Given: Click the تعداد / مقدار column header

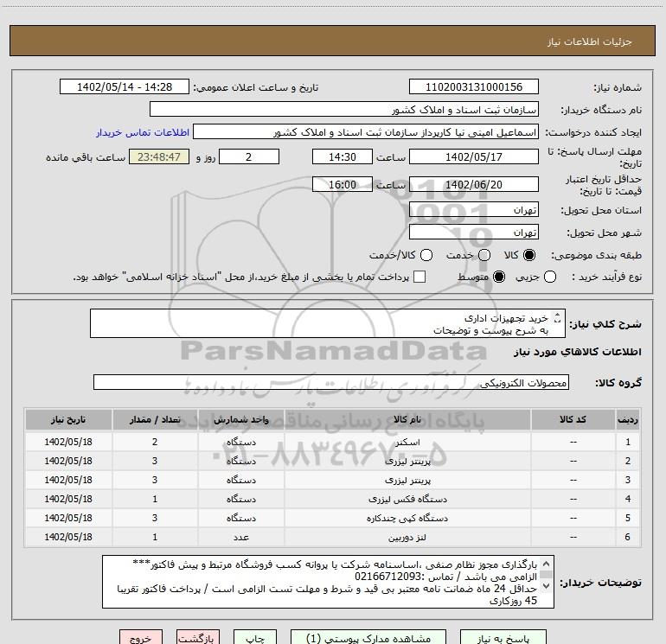Looking at the screenshot, I should pos(155,419).
